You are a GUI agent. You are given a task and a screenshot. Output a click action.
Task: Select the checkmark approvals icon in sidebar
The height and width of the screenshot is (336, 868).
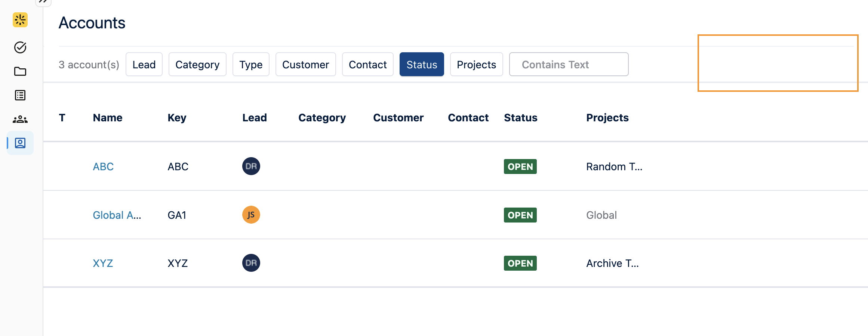click(x=20, y=47)
